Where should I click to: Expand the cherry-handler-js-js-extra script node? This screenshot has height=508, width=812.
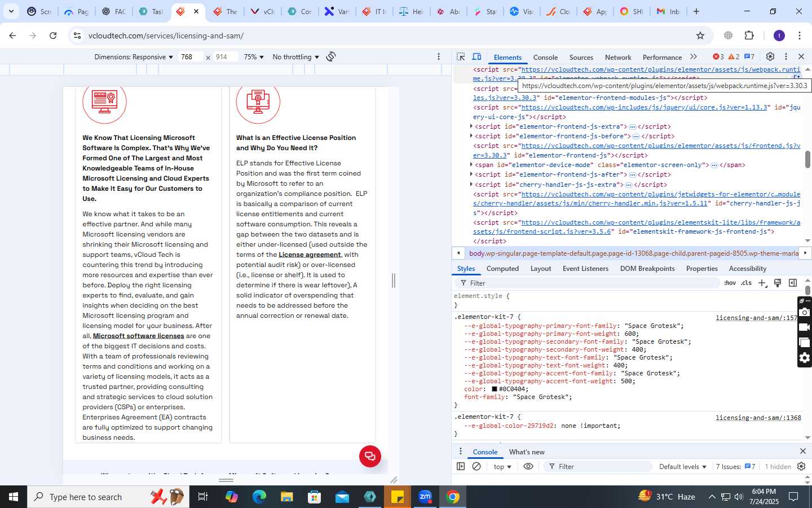click(x=471, y=185)
